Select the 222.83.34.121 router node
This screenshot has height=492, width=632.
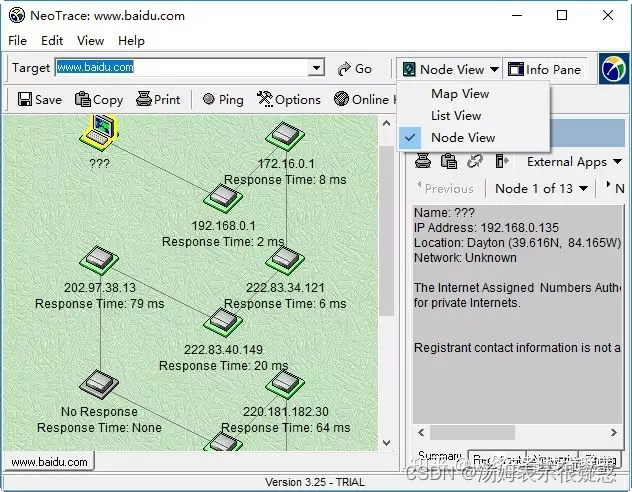pos(285,260)
